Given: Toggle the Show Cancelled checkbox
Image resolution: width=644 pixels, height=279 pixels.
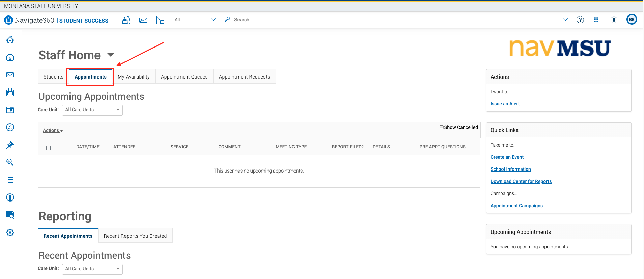Looking at the screenshot, I should tap(441, 127).
